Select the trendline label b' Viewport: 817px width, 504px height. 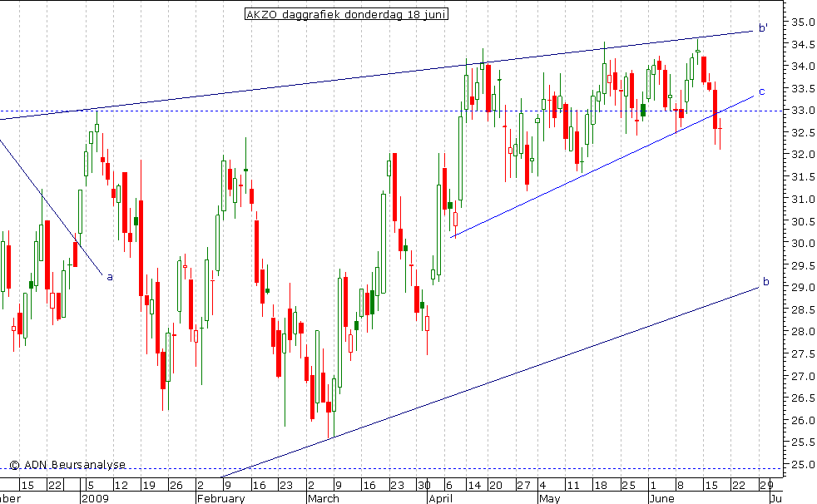coord(763,27)
